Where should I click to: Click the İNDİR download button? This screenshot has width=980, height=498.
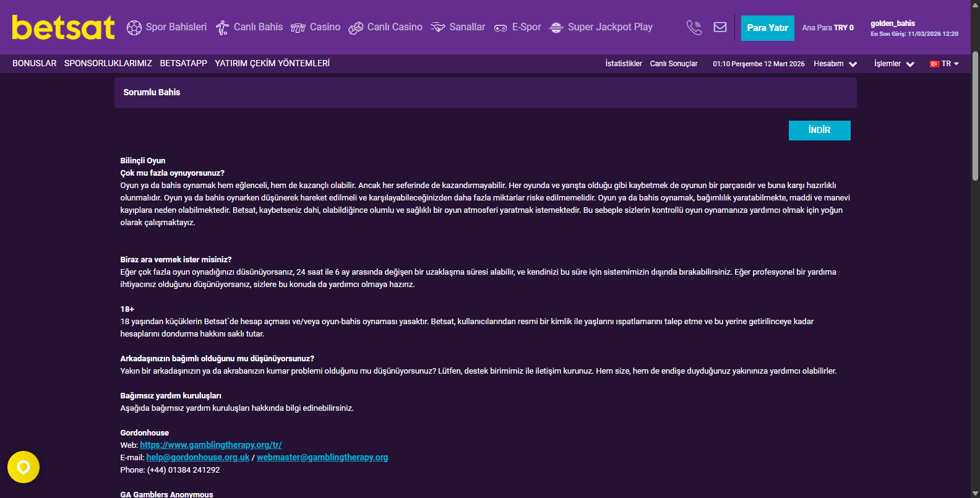(819, 131)
